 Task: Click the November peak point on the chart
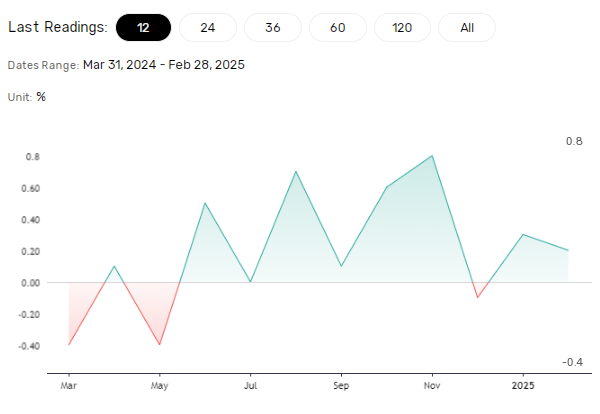pyautogui.click(x=432, y=156)
